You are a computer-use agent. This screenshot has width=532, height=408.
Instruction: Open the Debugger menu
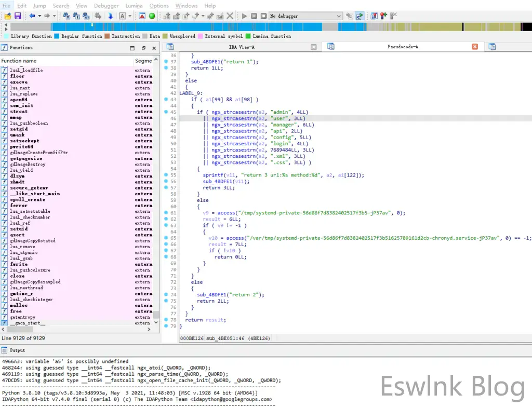pos(106,6)
